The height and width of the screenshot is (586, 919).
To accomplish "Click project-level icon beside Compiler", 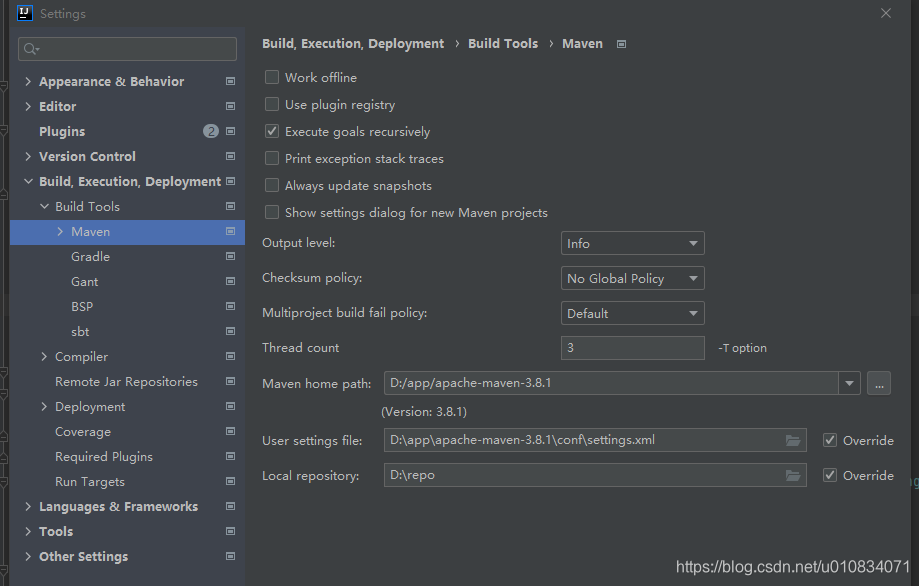I will coord(230,356).
